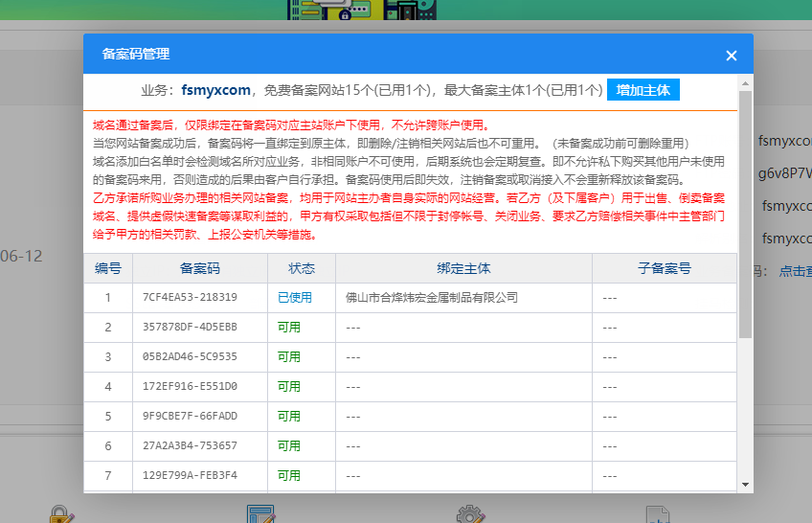Click the scrollbar down arrow

point(746,485)
